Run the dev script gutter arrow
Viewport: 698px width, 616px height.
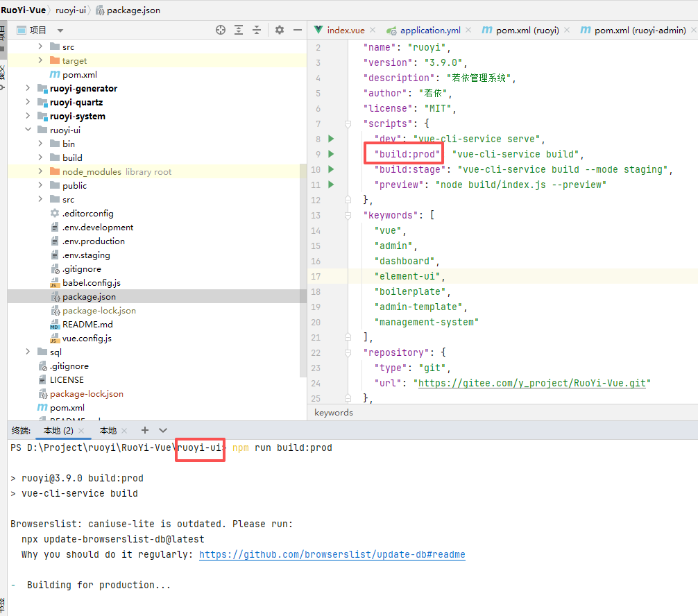pos(331,139)
